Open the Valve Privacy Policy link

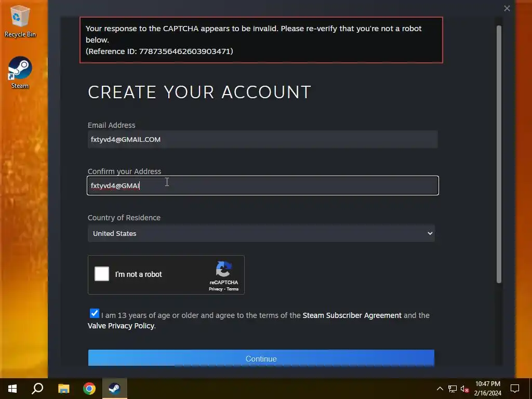(121, 326)
